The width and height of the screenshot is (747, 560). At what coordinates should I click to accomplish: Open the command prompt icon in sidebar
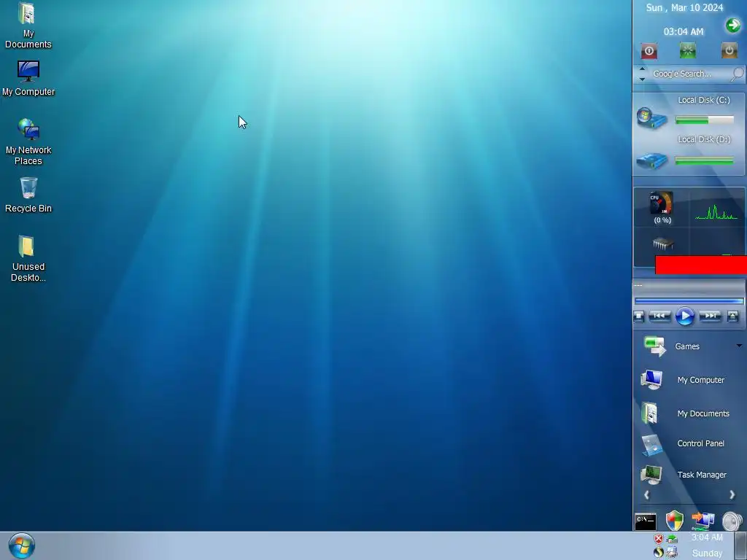pyautogui.click(x=646, y=522)
